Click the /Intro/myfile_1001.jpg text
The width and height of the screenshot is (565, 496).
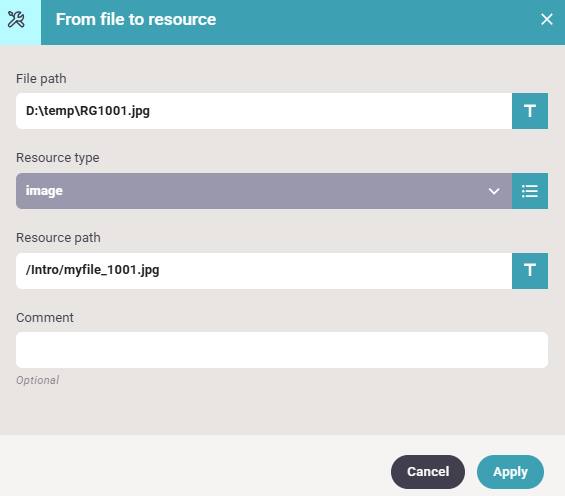(92, 270)
